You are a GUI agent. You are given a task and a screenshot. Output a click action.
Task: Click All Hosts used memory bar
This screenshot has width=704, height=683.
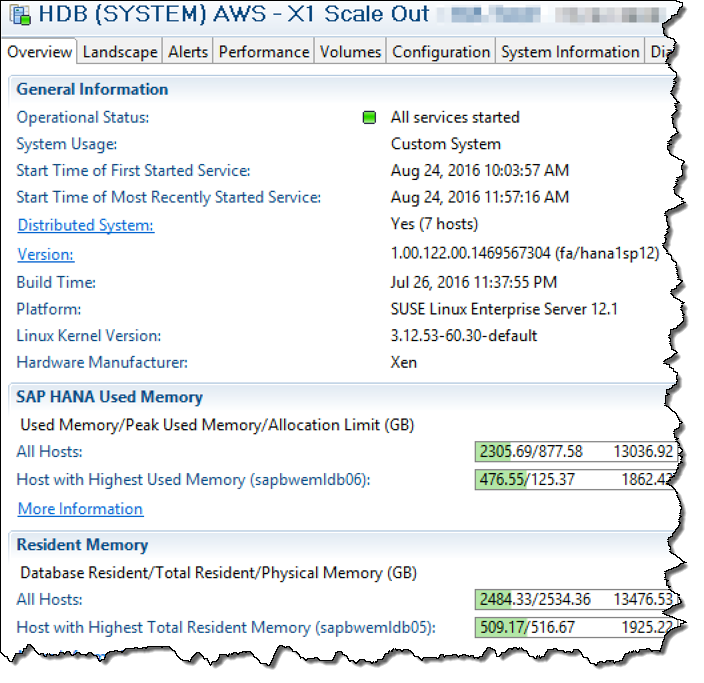pos(576,452)
